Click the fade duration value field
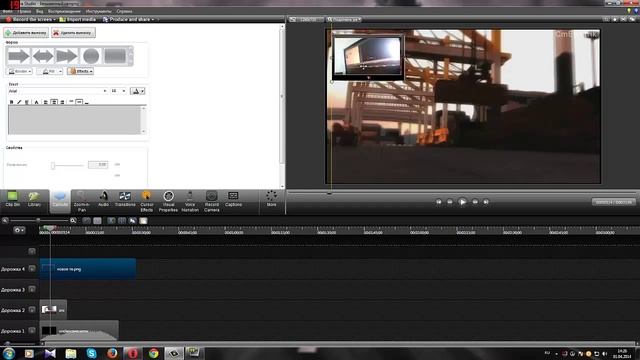Image resolution: width=640 pixels, height=360 pixels. 98,164
